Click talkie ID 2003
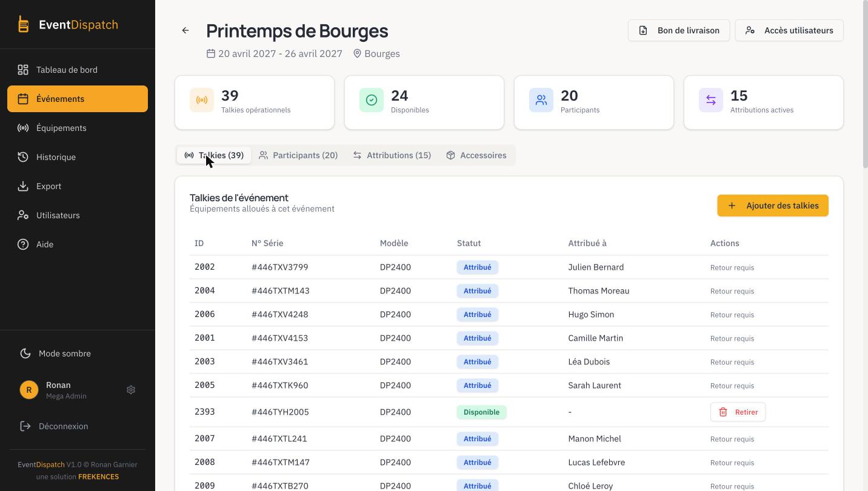 (x=205, y=361)
